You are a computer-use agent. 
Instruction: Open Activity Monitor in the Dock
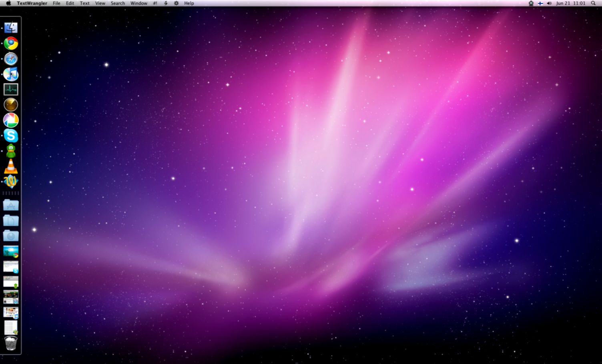11,89
